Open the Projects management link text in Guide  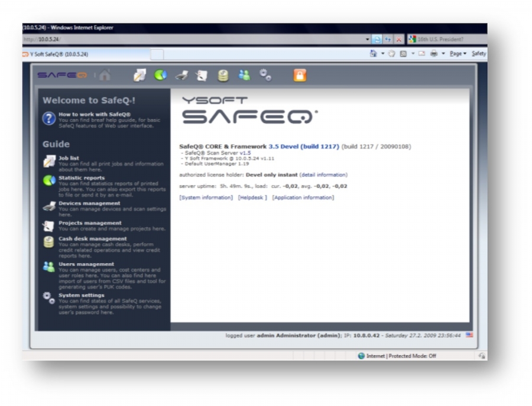(x=90, y=223)
